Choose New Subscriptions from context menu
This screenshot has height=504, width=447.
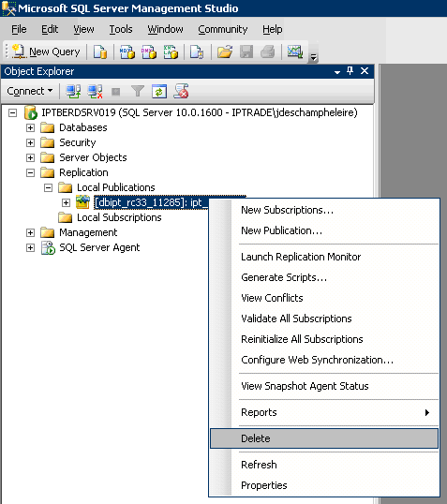(x=324, y=210)
